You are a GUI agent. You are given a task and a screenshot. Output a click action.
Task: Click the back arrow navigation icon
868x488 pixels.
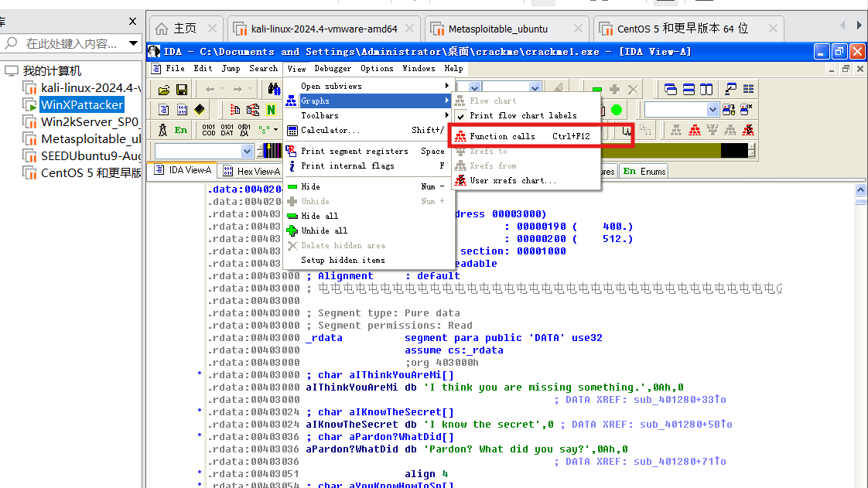210,89
